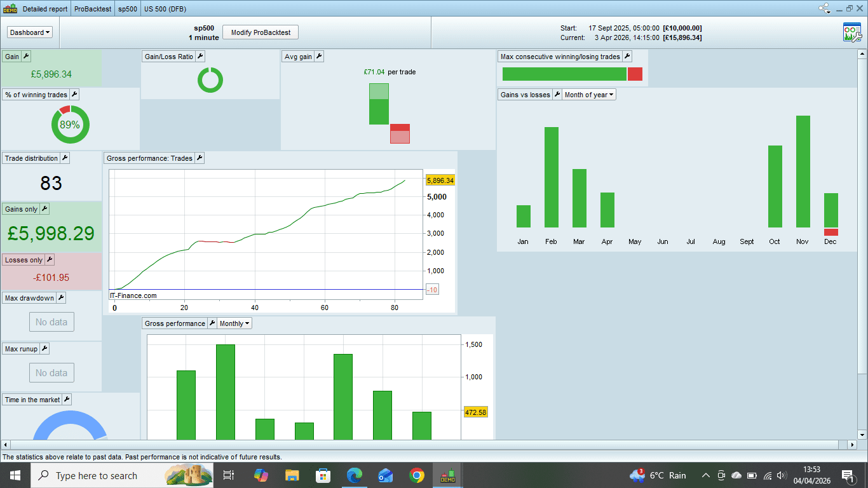
Task: Click the red losing streak bar
Action: tap(635, 74)
